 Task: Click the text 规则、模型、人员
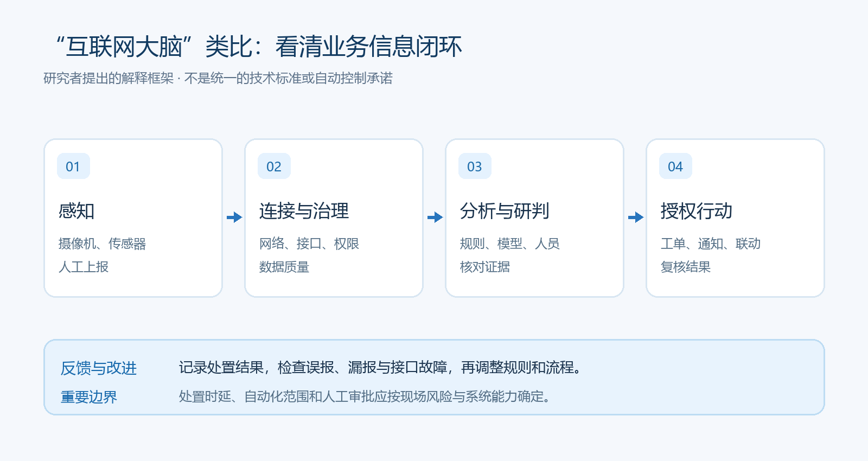510,244
